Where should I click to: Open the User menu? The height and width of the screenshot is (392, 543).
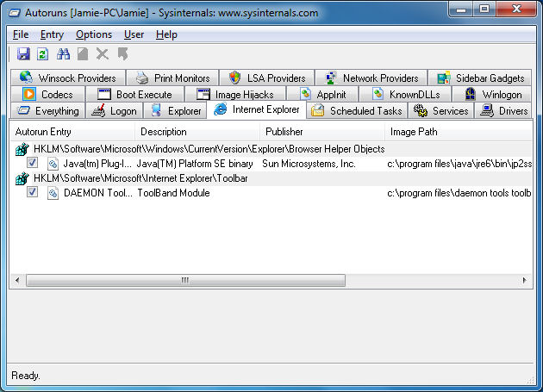(134, 34)
